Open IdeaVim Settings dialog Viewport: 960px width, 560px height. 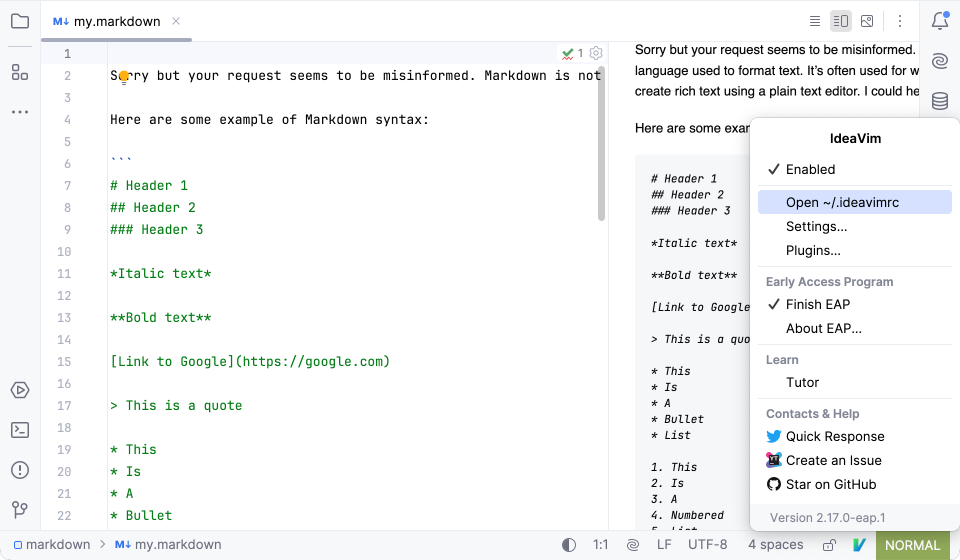pyautogui.click(x=816, y=226)
